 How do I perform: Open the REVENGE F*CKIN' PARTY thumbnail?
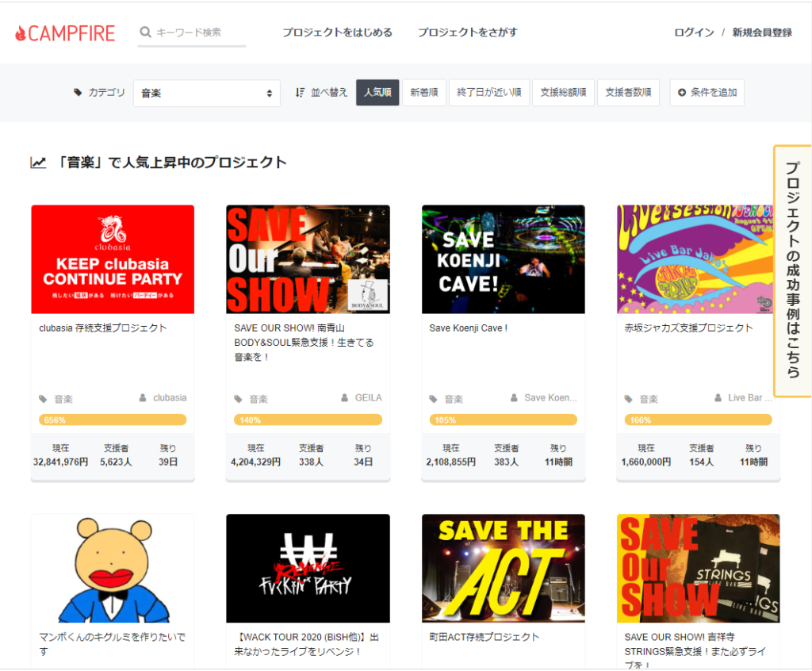(308, 569)
